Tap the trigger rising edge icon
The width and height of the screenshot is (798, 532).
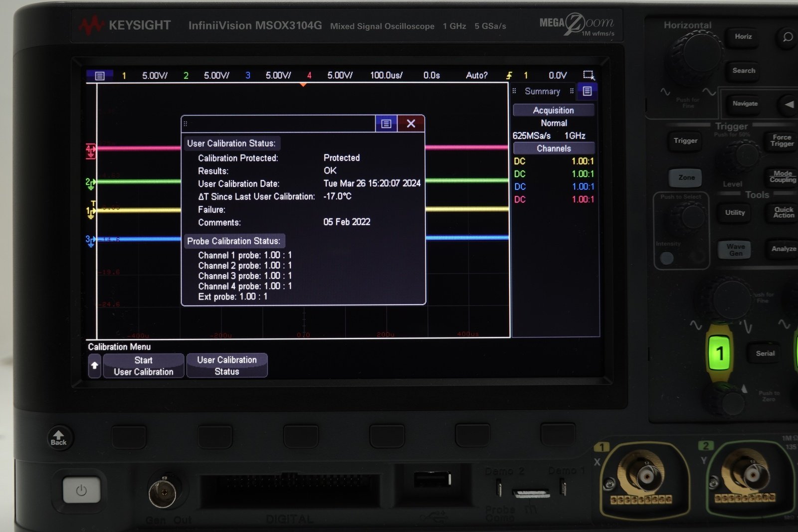click(x=509, y=75)
